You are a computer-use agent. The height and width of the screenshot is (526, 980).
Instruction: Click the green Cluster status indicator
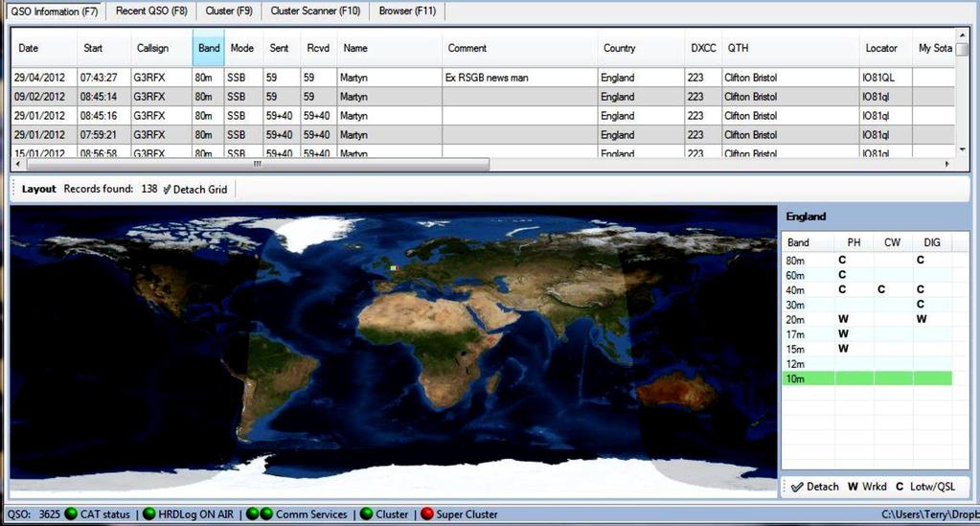point(366,515)
